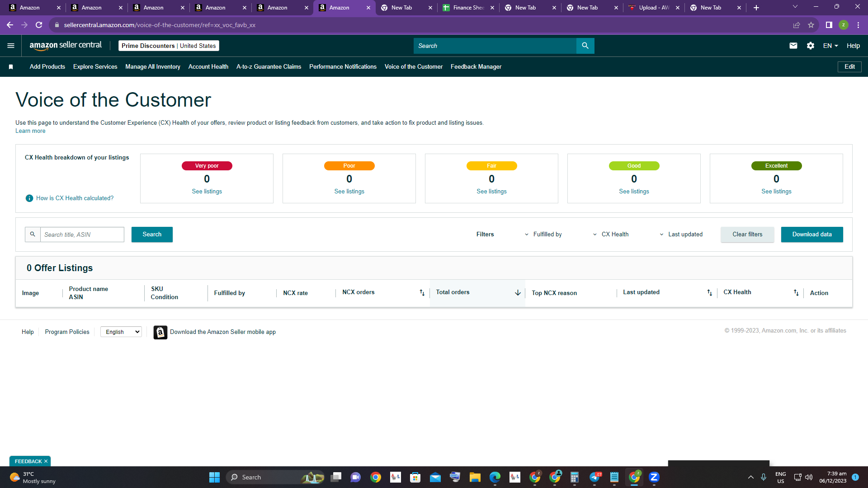Expand the Last updated filter dropdown
This screenshot has width=868, height=488.
pyautogui.click(x=681, y=235)
